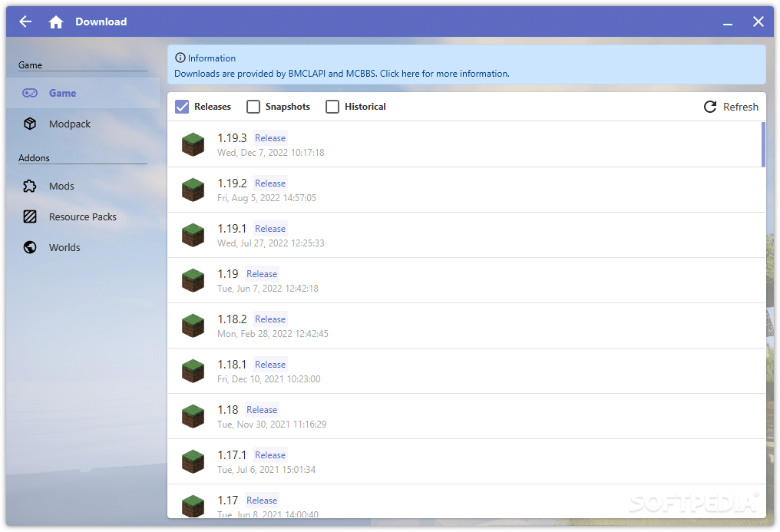
Task: Click grass block icon for 1.19.1
Action: point(193,235)
